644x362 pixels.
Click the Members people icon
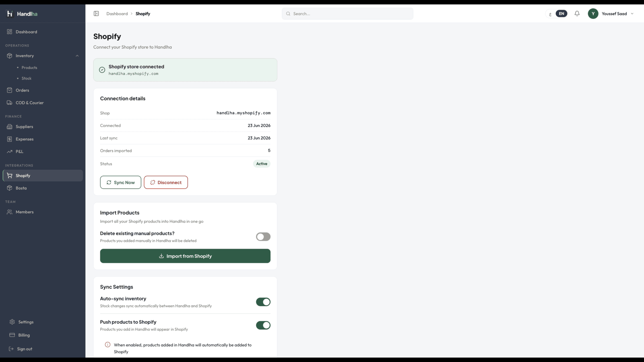tap(10, 212)
